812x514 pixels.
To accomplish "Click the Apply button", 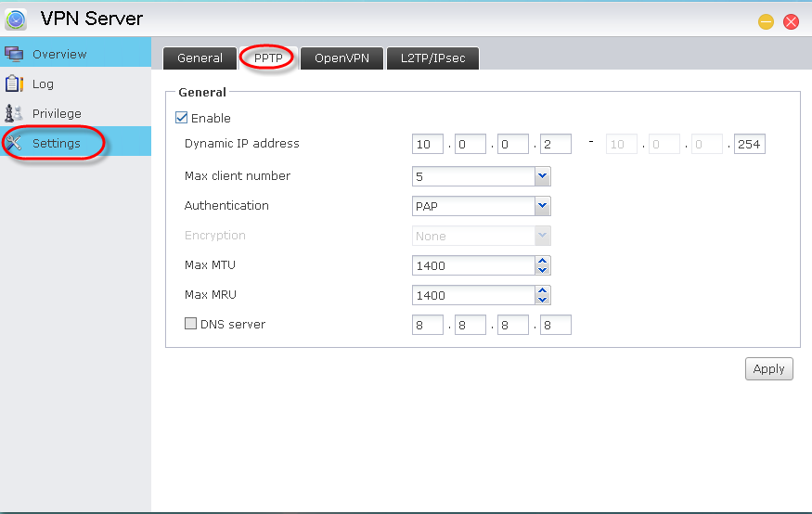I will [769, 368].
